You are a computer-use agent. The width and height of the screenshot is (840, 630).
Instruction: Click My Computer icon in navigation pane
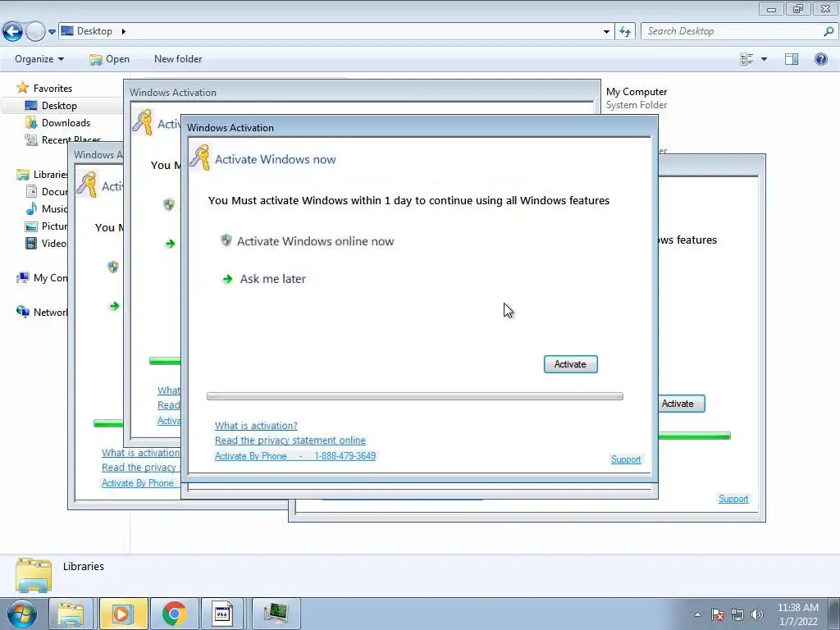22,277
